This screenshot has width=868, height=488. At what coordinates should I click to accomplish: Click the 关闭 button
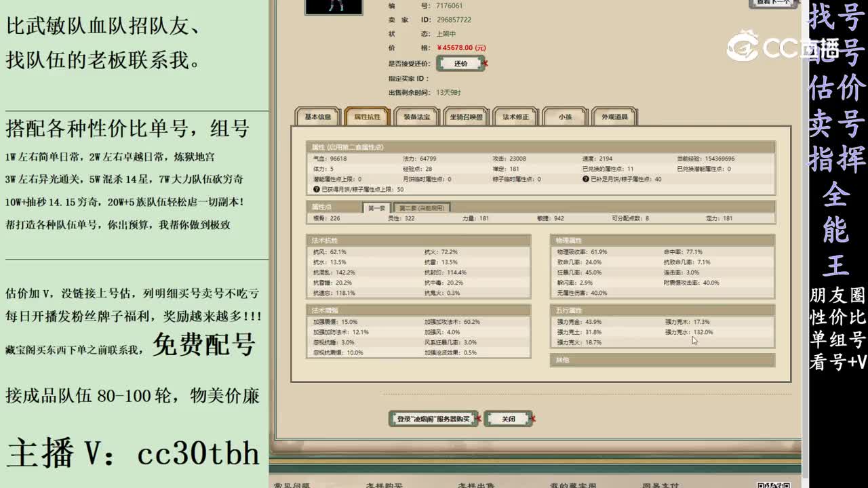click(x=509, y=419)
